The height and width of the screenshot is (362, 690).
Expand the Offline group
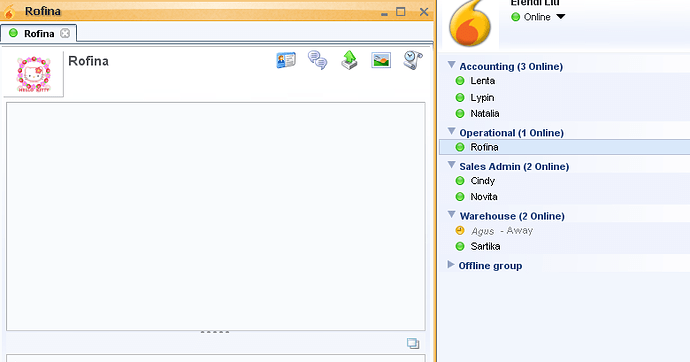[451, 264]
